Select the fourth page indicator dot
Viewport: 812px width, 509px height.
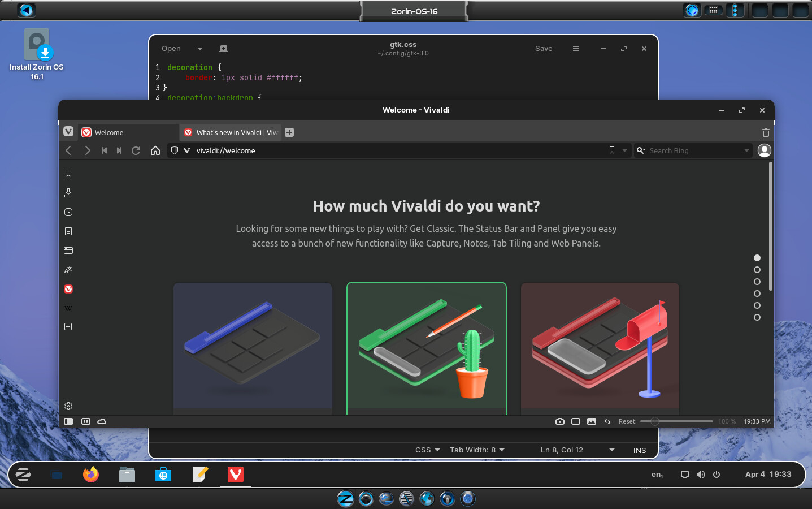point(757,294)
